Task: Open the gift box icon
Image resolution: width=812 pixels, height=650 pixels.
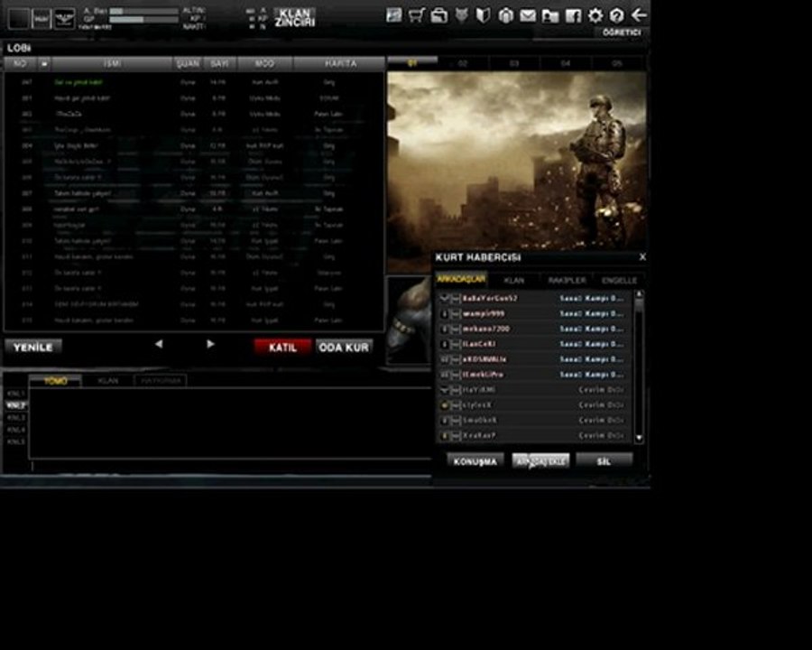Action: point(505,15)
